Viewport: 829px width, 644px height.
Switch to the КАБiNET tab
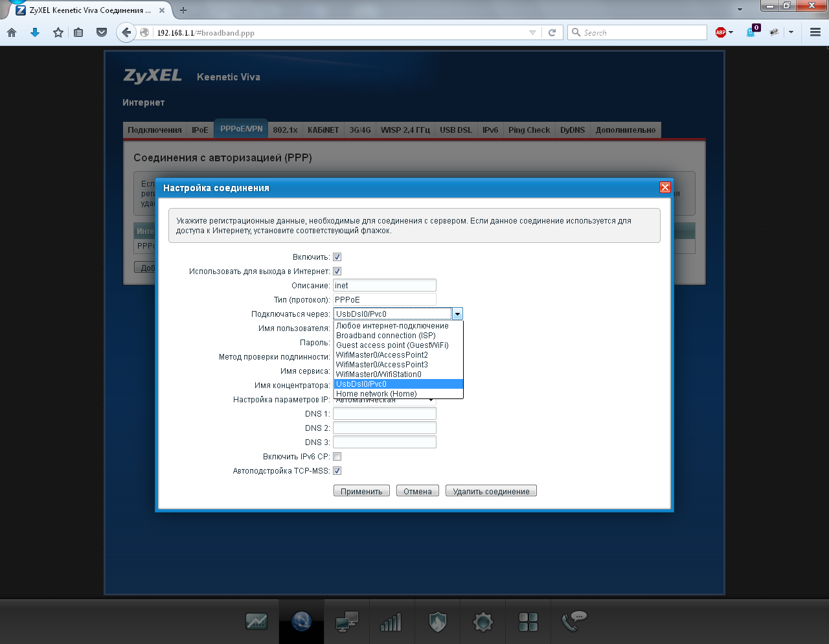pos(323,130)
